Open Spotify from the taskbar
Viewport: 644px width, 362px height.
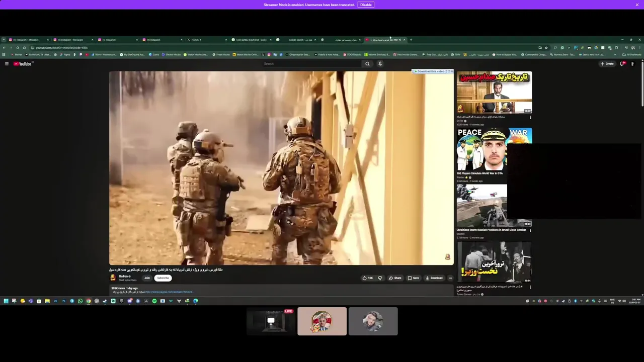click(154, 301)
